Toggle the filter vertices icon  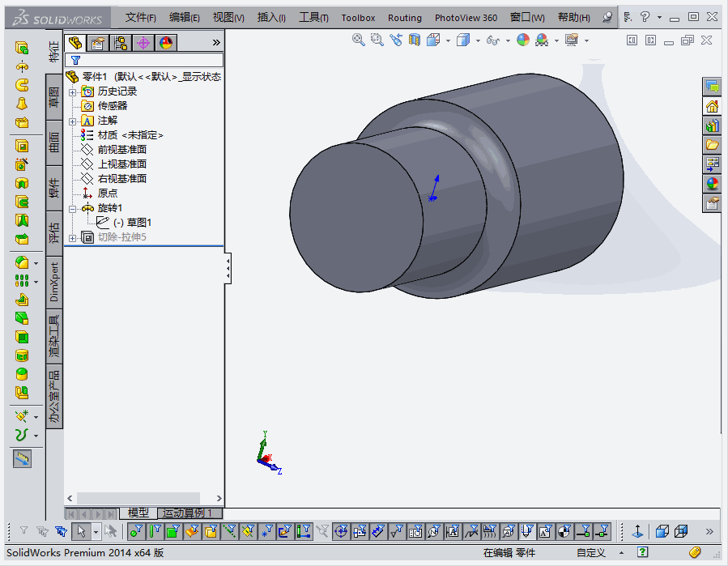pos(136,531)
